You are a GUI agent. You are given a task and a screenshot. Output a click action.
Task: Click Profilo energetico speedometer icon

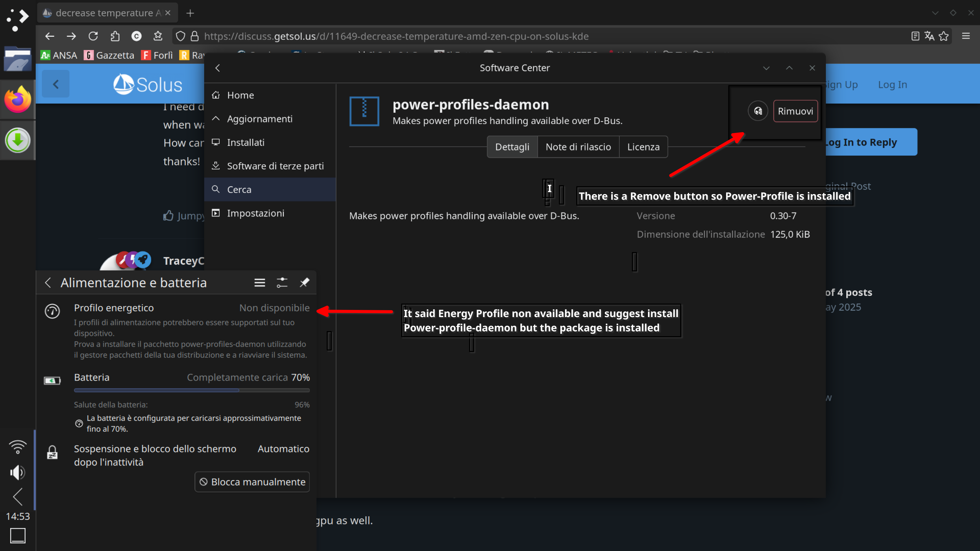pos(52,311)
